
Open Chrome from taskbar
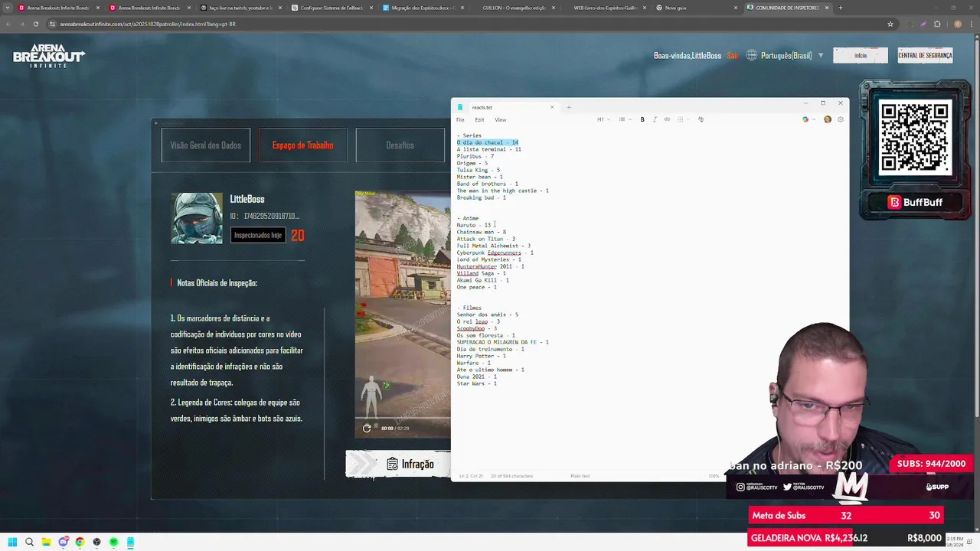80,542
